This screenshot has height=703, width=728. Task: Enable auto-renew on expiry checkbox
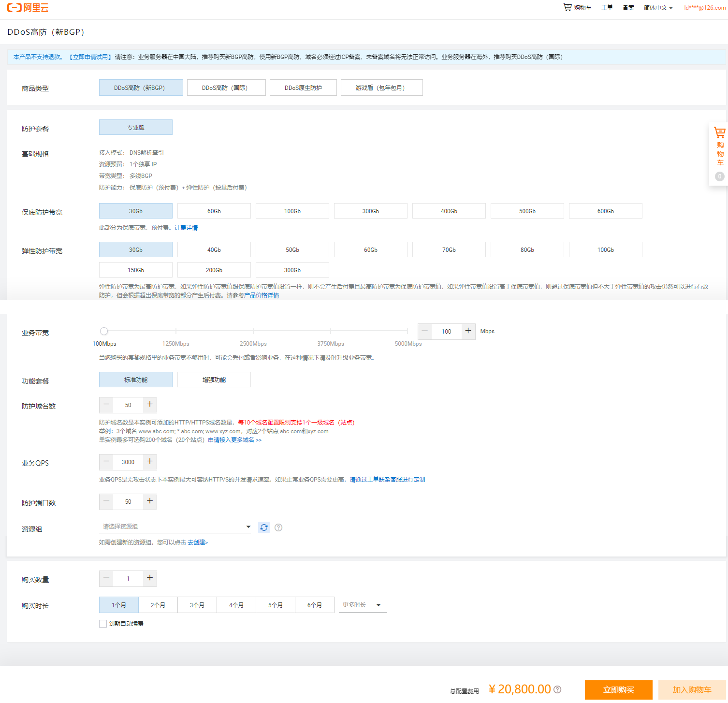(x=103, y=624)
